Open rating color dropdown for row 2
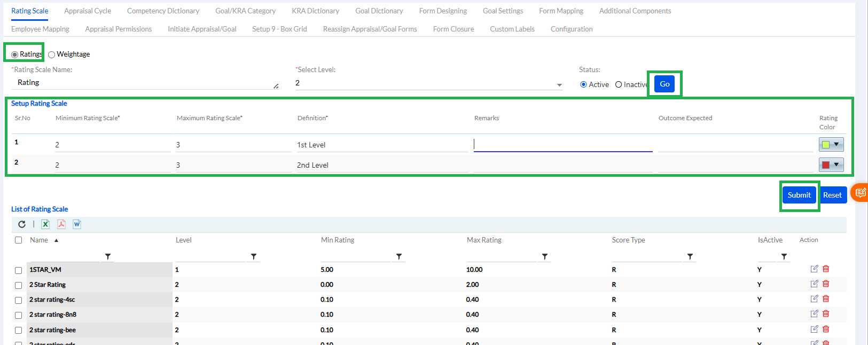The height and width of the screenshot is (345, 868). [x=831, y=165]
